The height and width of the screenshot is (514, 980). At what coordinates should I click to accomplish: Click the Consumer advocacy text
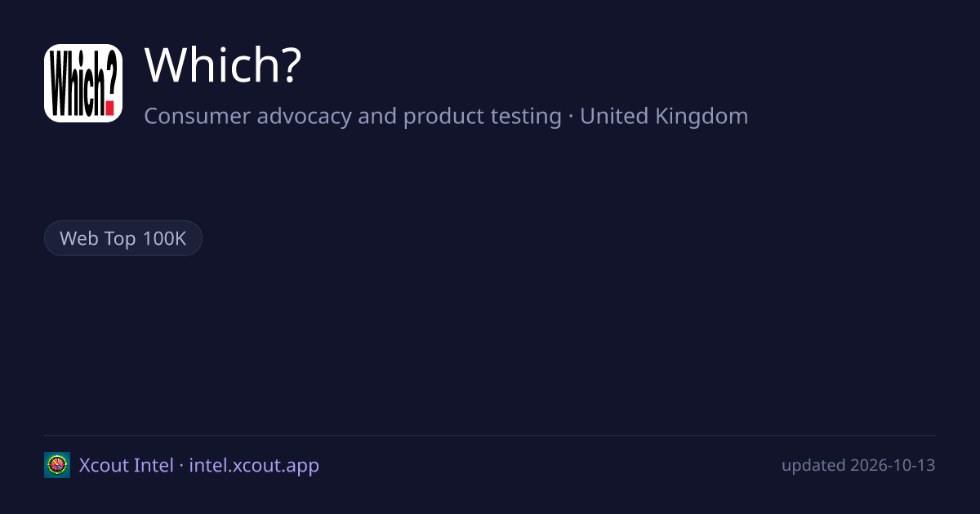(x=248, y=116)
